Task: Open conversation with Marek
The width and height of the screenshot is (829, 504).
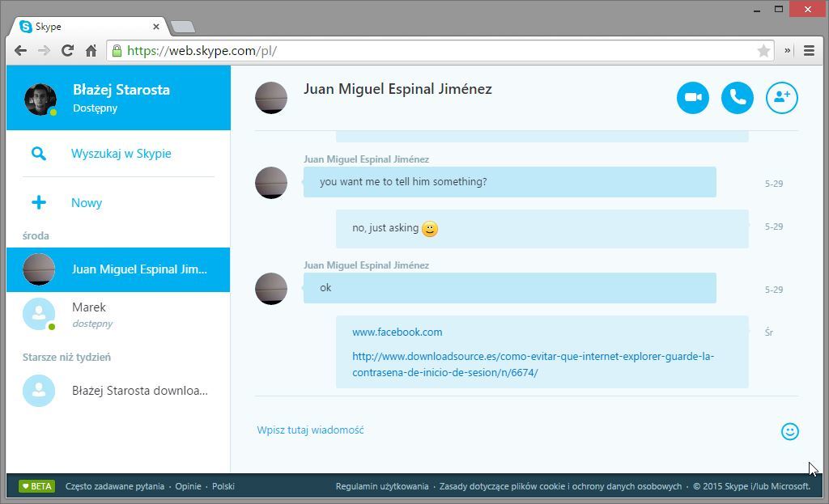Action: pyautogui.click(x=118, y=315)
